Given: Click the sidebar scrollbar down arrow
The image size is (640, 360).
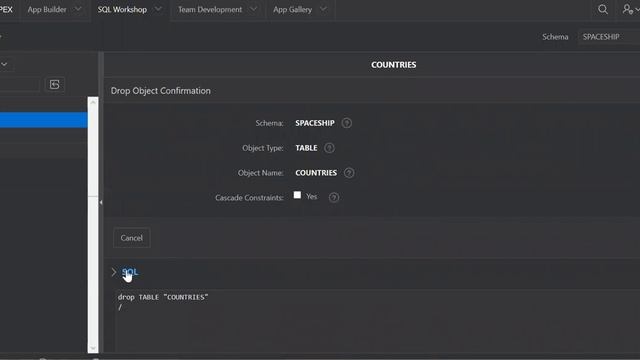Looking at the screenshot, I should click(x=93, y=348).
